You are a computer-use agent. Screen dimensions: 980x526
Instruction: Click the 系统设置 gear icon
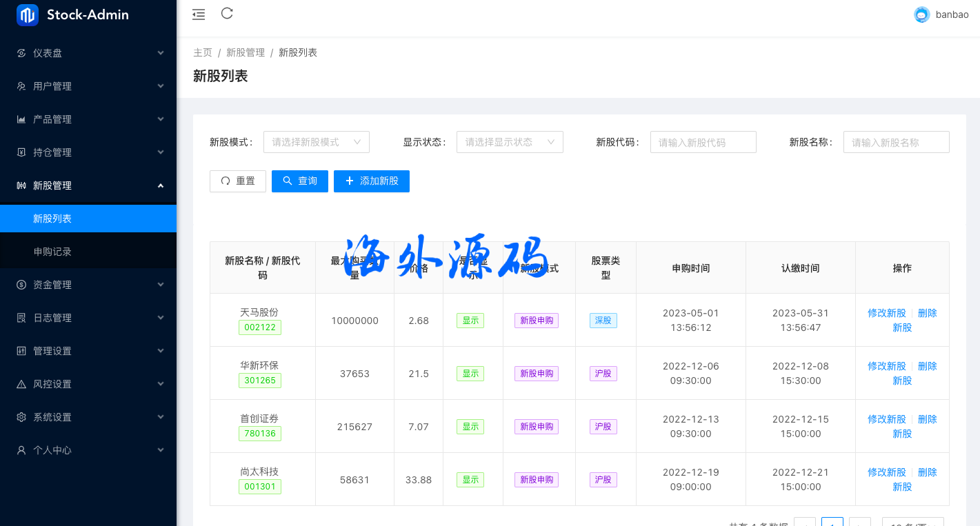tap(21, 417)
